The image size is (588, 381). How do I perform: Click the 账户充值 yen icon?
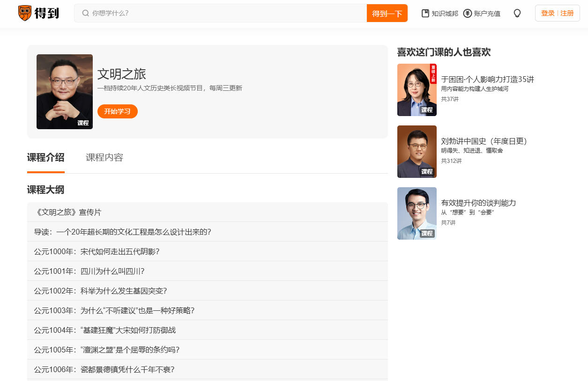tap(467, 14)
